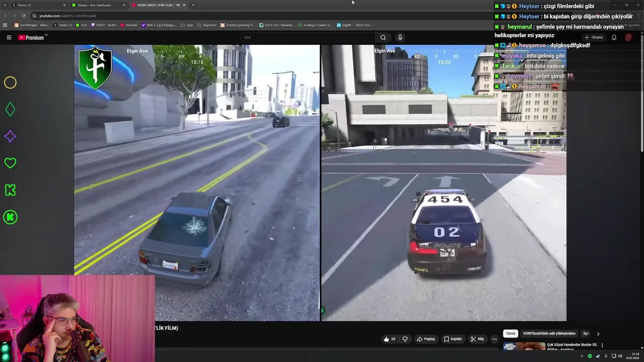Screen dimensions: 644x362
Task: Open Çok Güzel Hareketler video thumbnail
Action: pyautogui.click(x=524, y=346)
